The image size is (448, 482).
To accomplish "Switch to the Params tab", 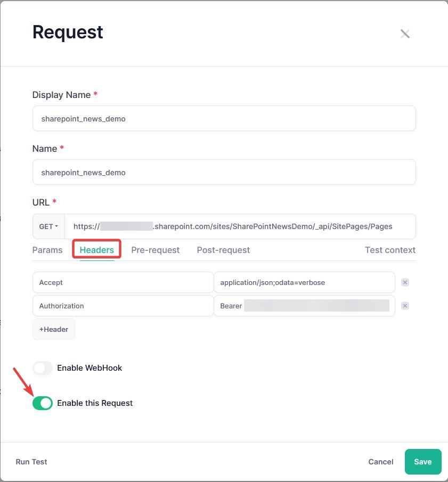I will coord(47,250).
